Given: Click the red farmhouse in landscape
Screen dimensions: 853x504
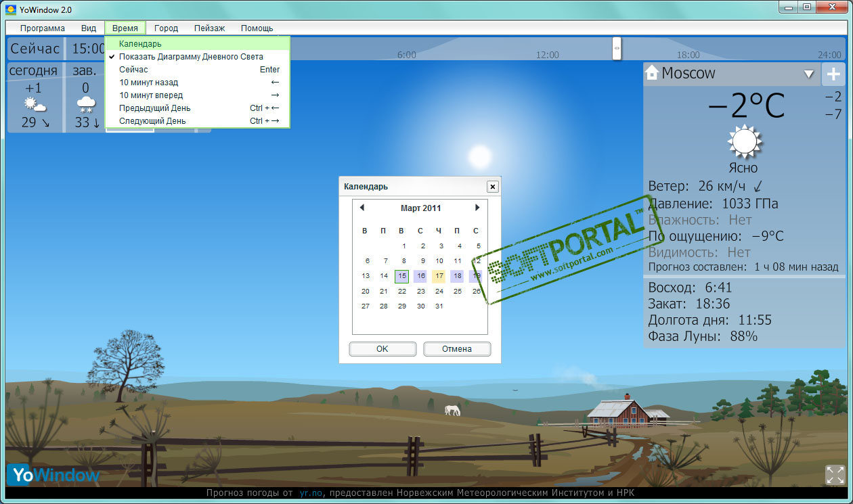Looking at the screenshot, I should click(x=619, y=411).
